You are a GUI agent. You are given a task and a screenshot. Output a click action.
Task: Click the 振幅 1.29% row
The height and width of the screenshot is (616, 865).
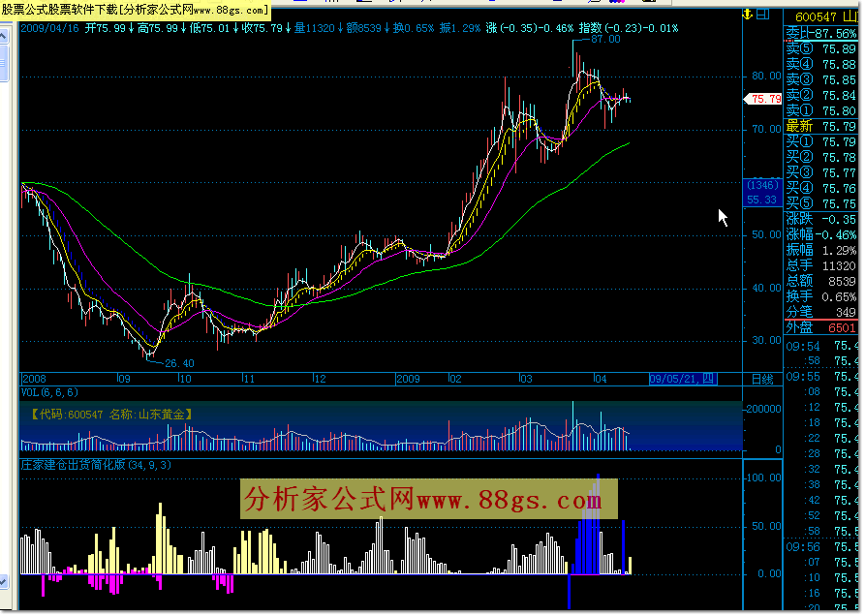(820, 250)
